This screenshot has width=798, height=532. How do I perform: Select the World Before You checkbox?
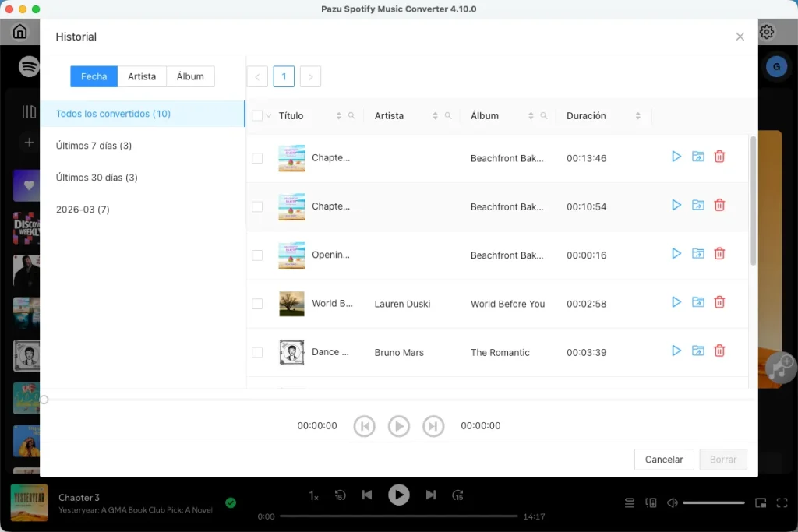(x=257, y=304)
